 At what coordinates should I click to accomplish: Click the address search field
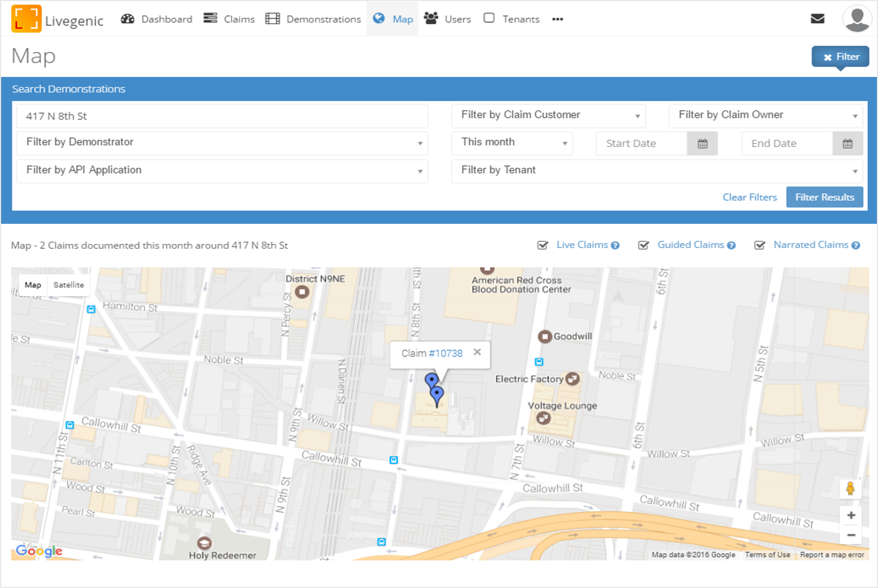pos(222,116)
